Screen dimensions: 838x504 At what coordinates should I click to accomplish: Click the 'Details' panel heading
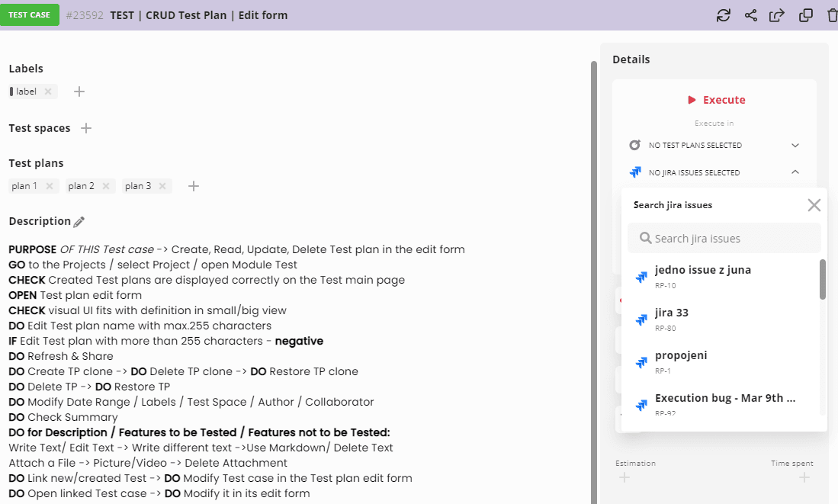pyautogui.click(x=631, y=59)
